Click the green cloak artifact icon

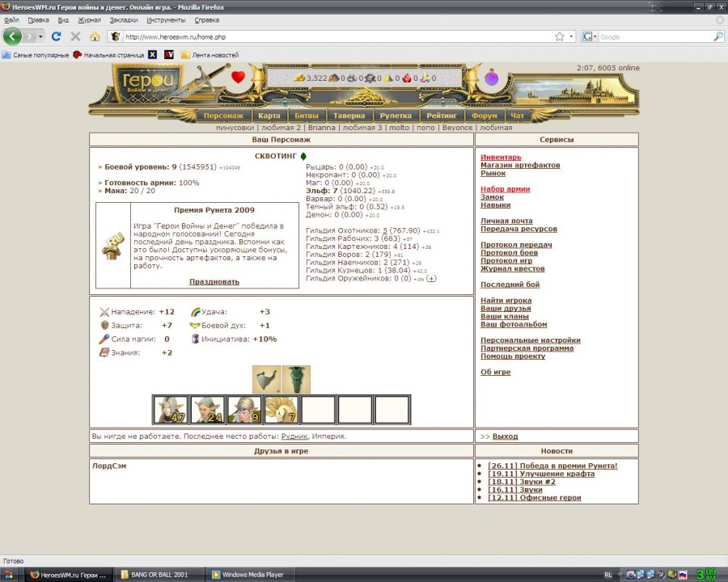coord(296,379)
